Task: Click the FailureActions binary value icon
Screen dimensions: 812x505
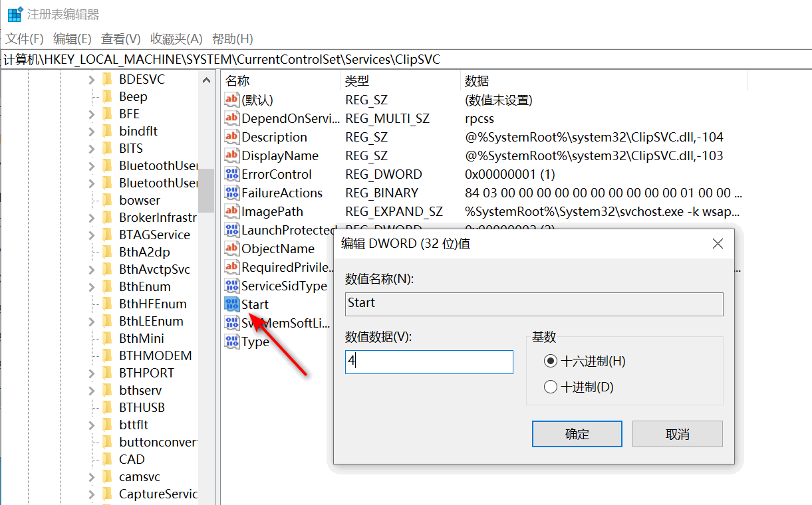Action: click(231, 193)
